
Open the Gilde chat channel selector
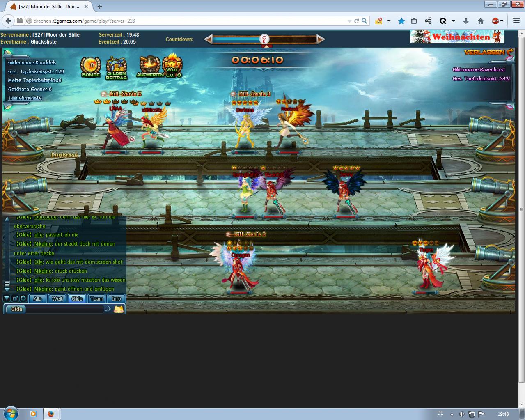pyautogui.click(x=17, y=309)
